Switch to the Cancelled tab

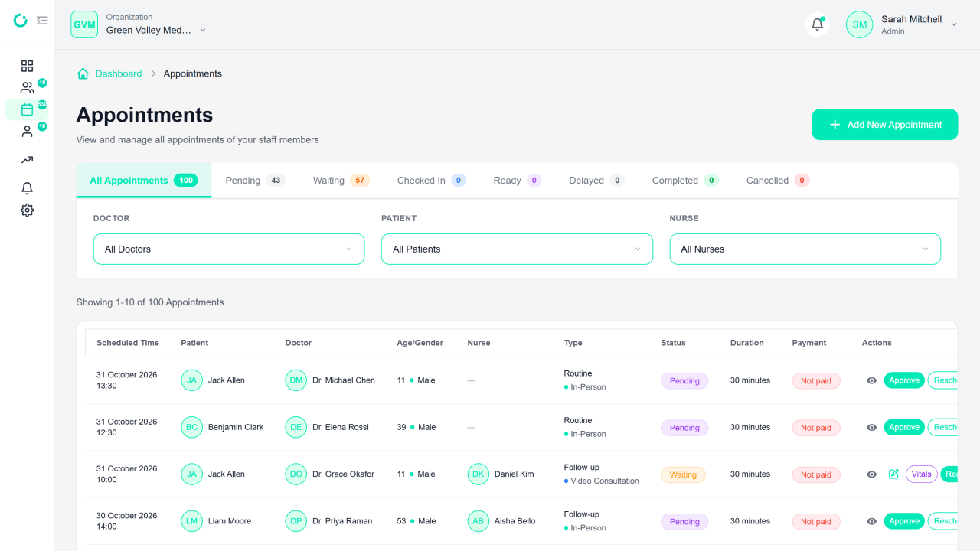pyautogui.click(x=777, y=181)
